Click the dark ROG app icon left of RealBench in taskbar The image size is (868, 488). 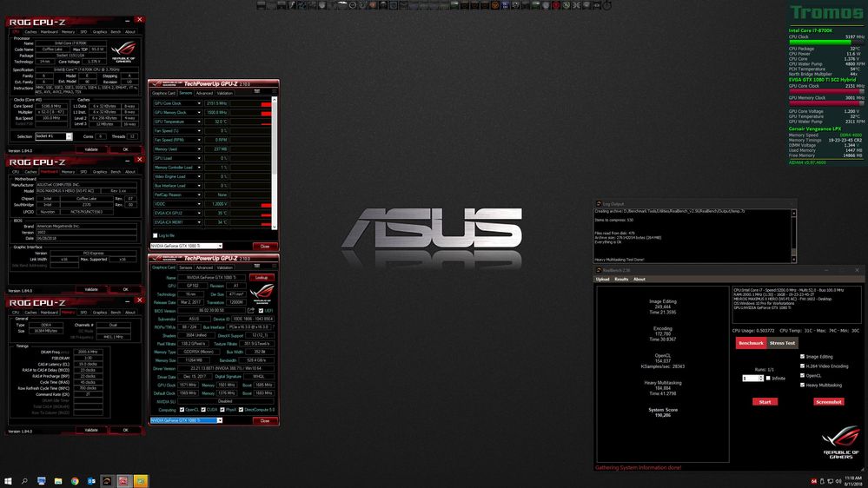(108, 481)
